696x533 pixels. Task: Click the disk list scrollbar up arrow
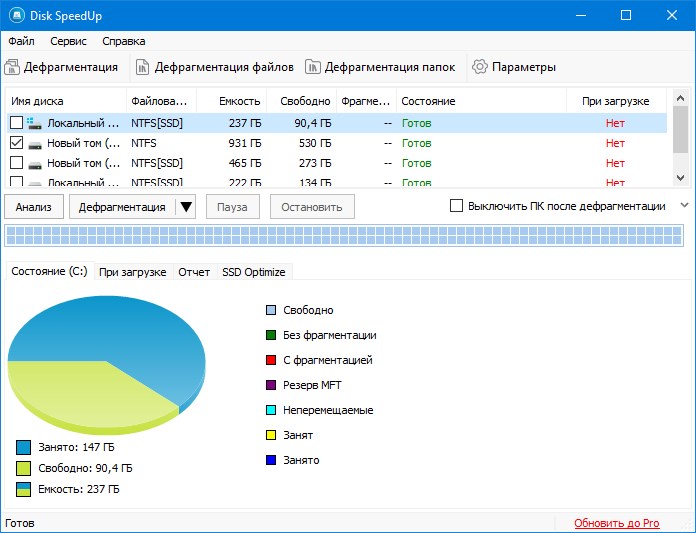click(680, 98)
